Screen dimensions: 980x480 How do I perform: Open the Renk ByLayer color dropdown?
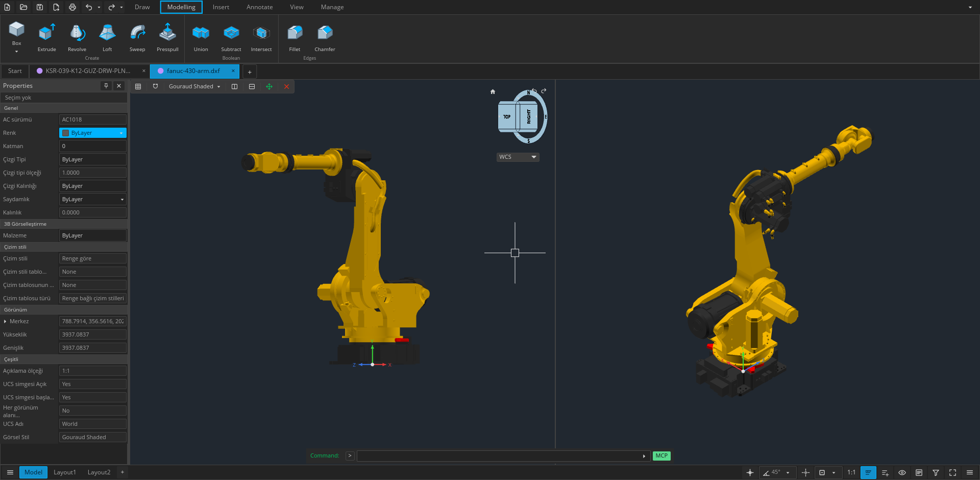(x=93, y=133)
